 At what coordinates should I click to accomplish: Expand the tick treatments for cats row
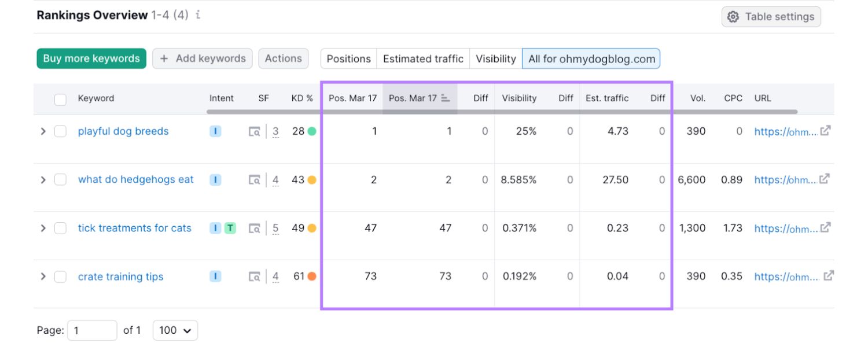click(43, 228)
